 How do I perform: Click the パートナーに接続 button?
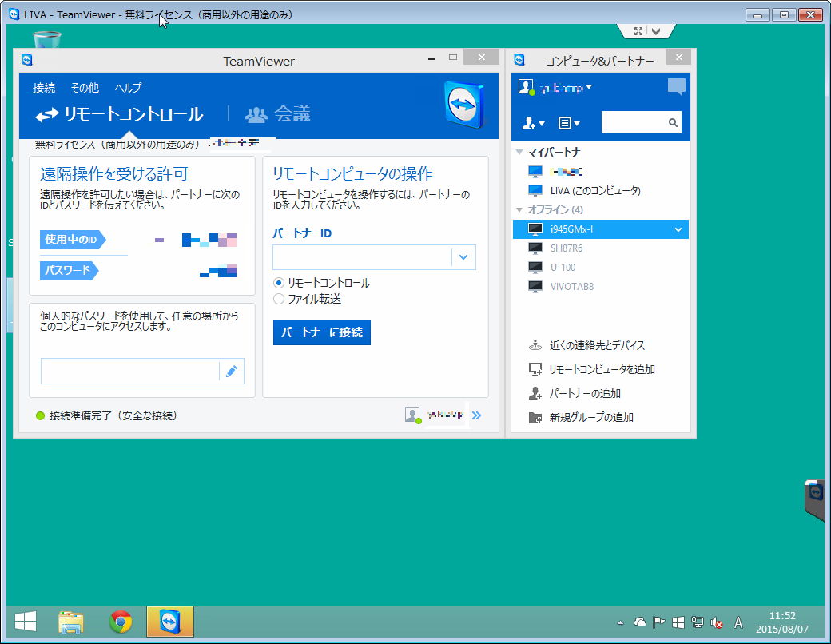coord(322,332)
